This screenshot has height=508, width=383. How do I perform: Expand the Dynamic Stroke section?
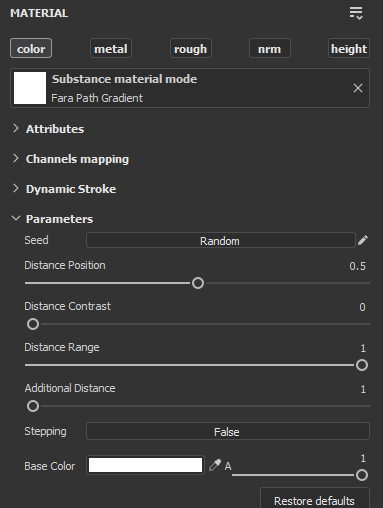click(16, 189)
